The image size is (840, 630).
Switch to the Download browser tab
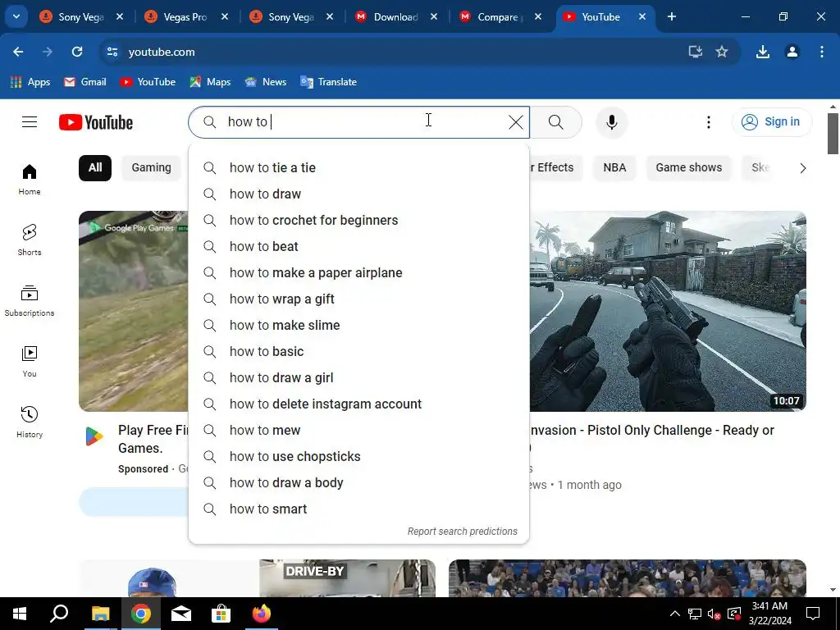pos(395,16)
